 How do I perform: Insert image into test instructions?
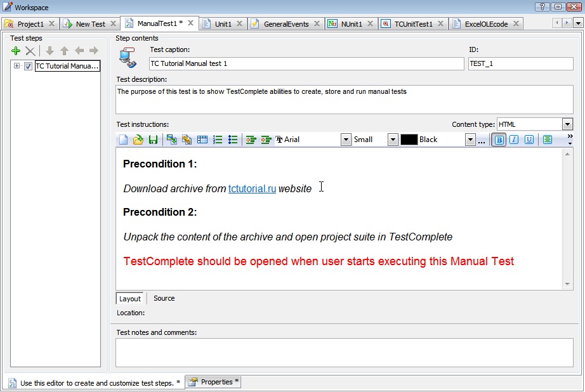[171, 140]
